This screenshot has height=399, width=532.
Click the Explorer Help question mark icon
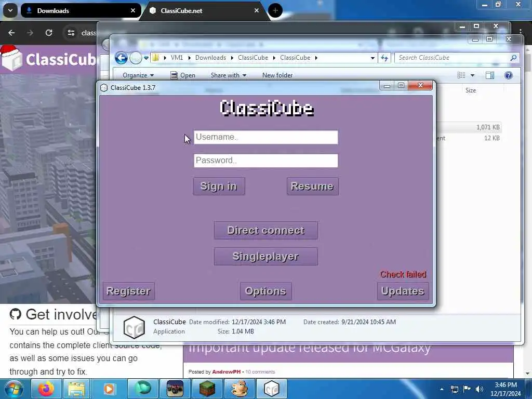[508, 75]
